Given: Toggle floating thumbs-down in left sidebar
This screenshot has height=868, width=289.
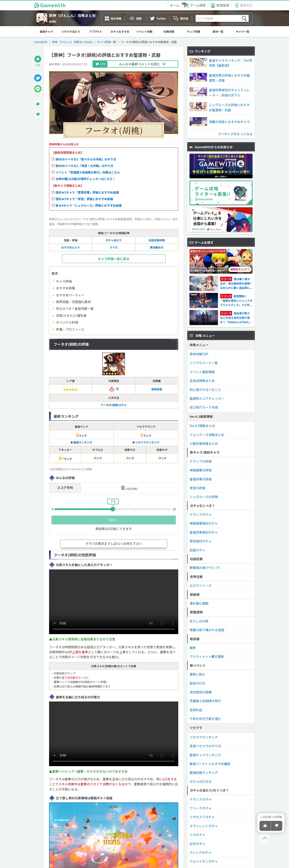Looking at the screenshot, I should (38, 114).
